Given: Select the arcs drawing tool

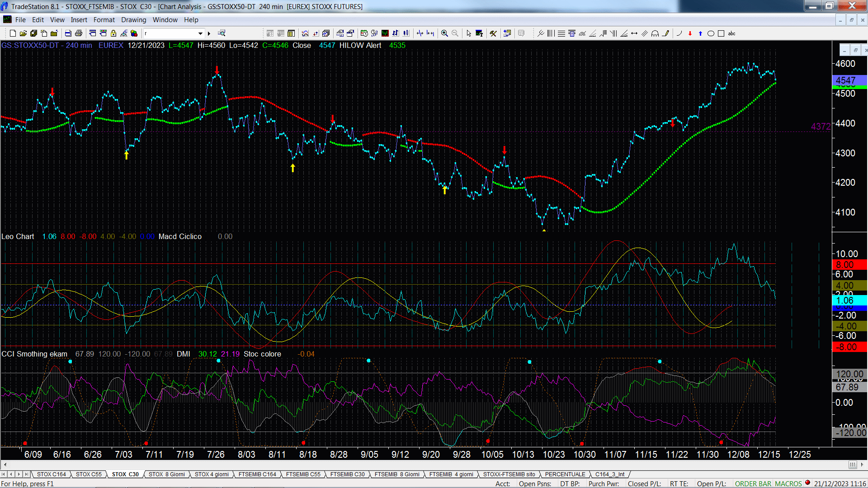Looking at the screenshot, I should [655, 33].
